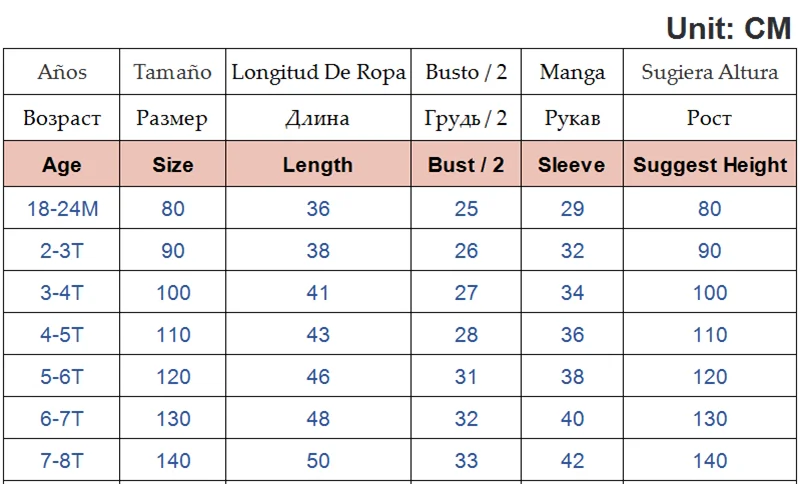Click the Length column header
800x484 pixels.
pyautogui.click(x=318, y=165)
